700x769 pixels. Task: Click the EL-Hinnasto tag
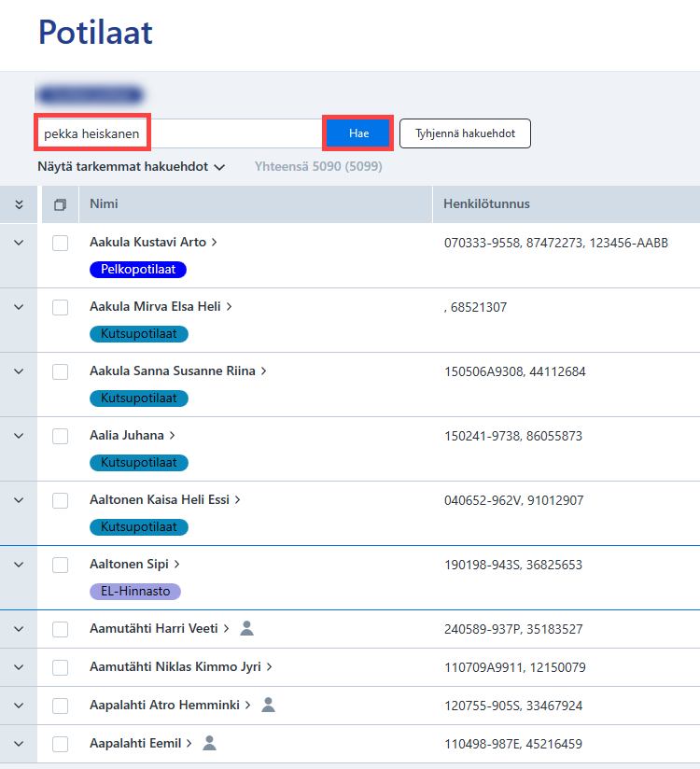click(135, 592)
